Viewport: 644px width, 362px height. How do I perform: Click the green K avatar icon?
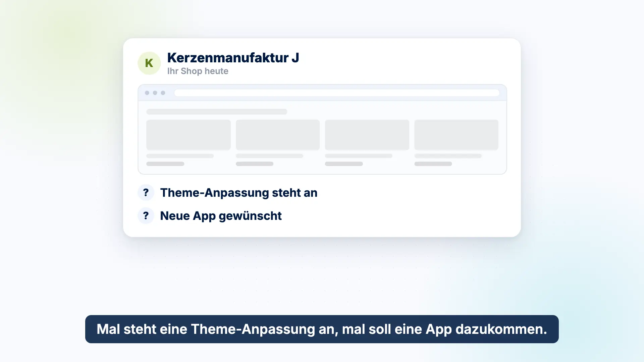click(149, 63)
